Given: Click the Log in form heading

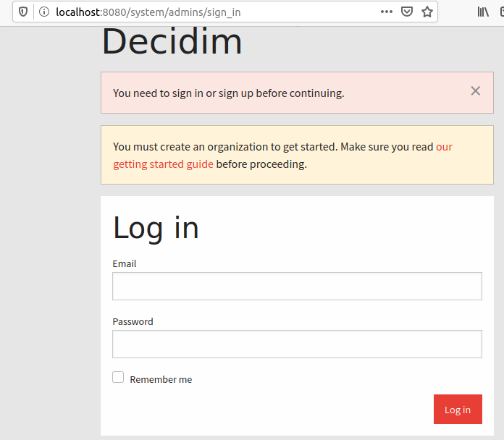Looking at the screenshot, I should point(156,228).
